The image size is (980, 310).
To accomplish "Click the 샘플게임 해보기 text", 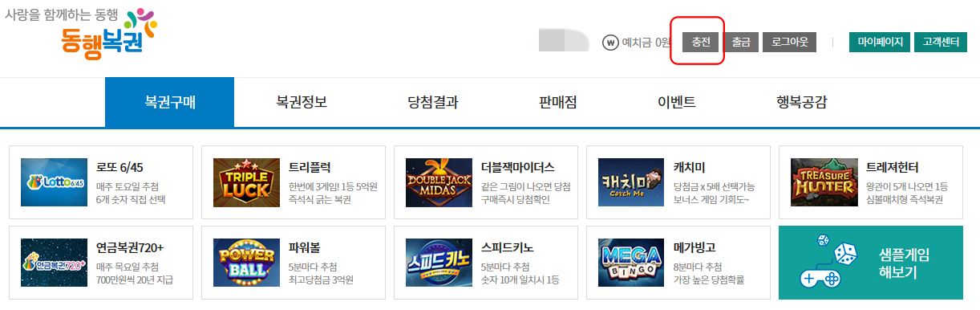I will click(x=904, y=263).
